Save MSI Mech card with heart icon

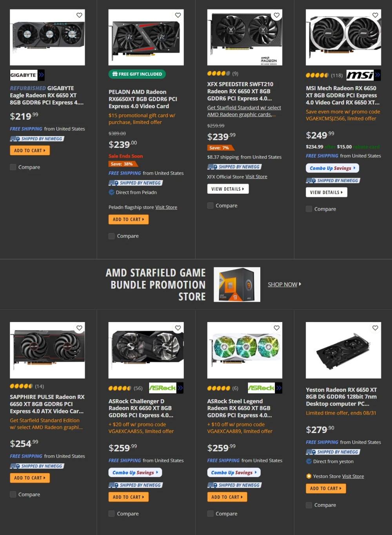(375, 15)
